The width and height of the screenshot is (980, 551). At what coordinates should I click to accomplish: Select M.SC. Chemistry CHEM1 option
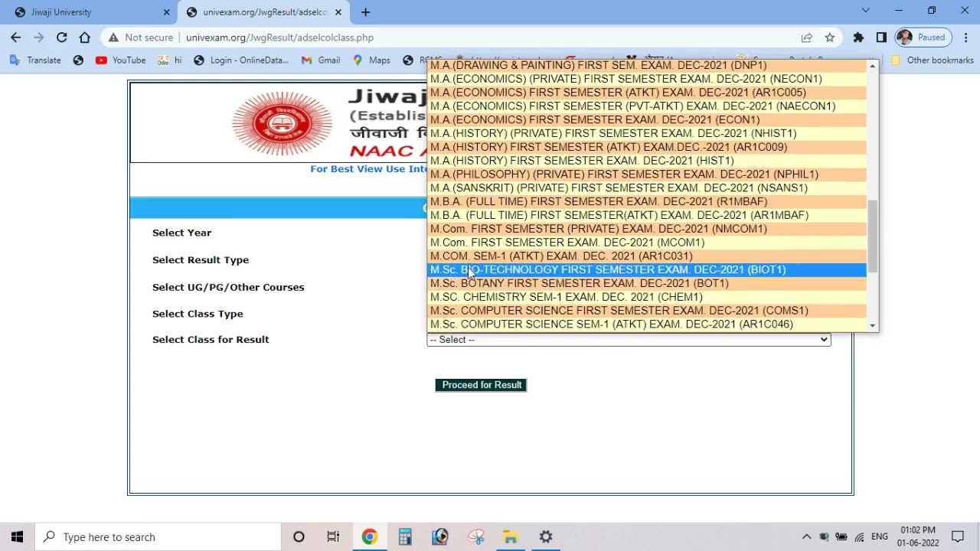pyautogui.click(x=647, y=297)
